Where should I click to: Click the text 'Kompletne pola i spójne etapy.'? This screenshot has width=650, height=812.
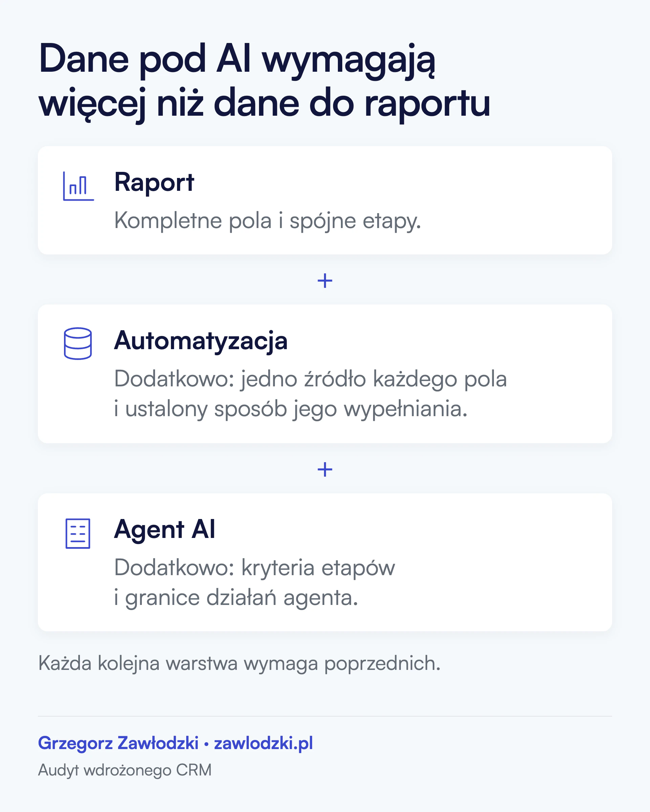pyautogui.click(x=267, y=221)
